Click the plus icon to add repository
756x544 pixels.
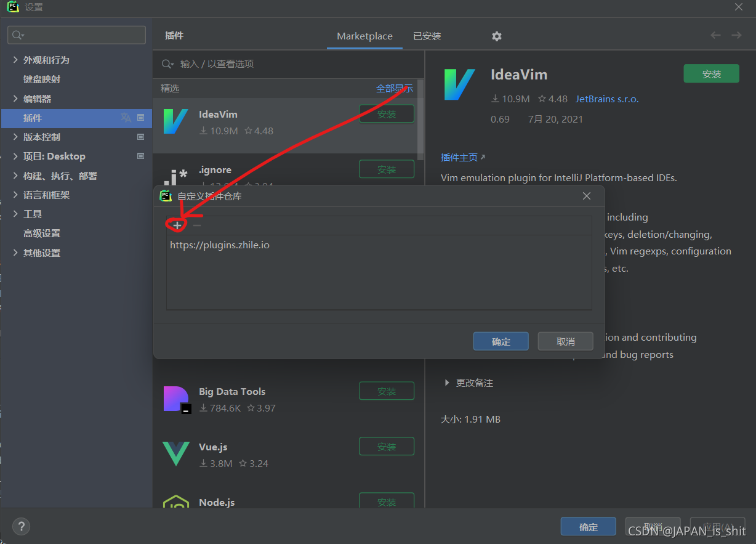(x=177, y=225)
